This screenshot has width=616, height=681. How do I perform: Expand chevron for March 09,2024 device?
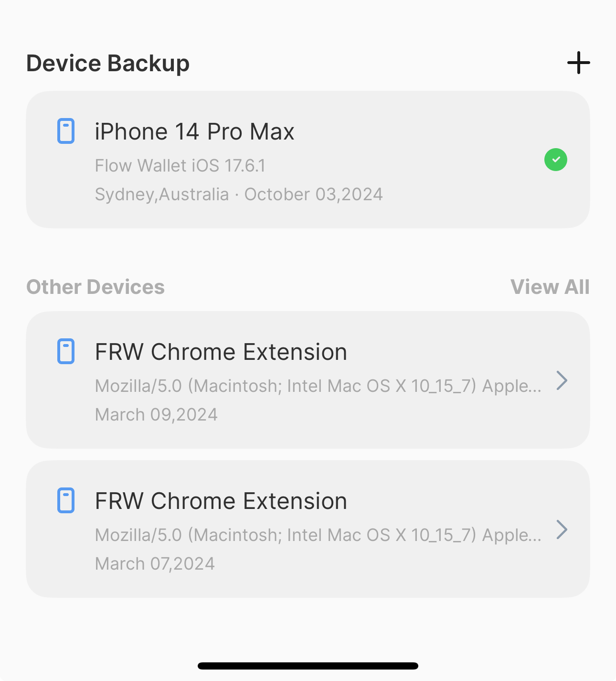[562, 380]
